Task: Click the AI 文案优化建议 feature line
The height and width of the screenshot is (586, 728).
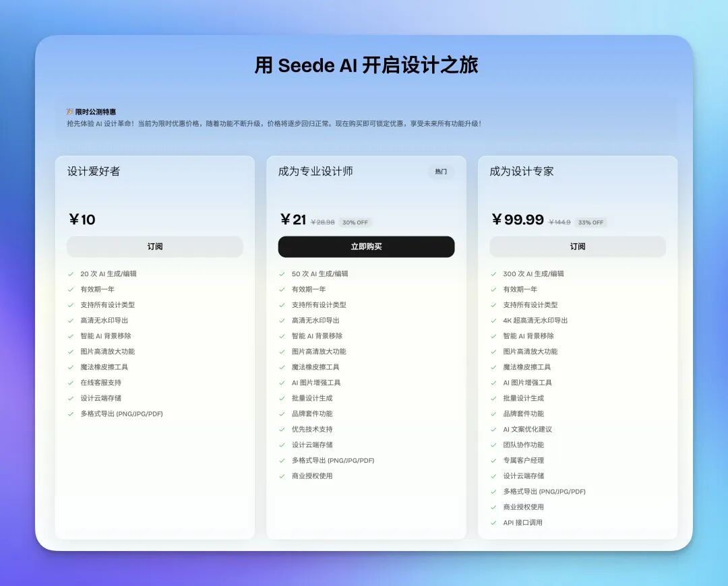Action: pos(527,429)
